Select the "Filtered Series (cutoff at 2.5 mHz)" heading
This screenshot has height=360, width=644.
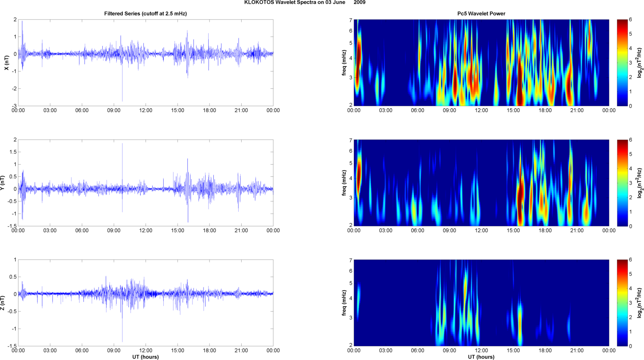click(x=146, y=14)
